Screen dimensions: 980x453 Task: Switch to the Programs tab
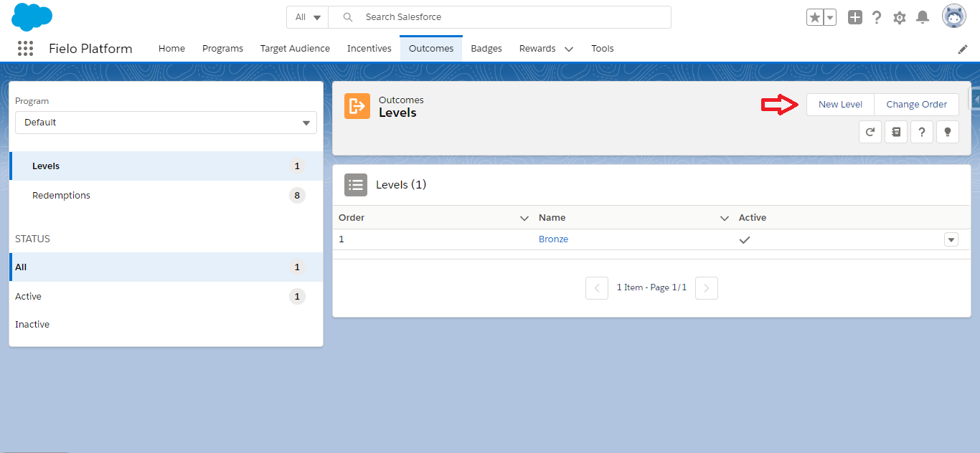222,49
